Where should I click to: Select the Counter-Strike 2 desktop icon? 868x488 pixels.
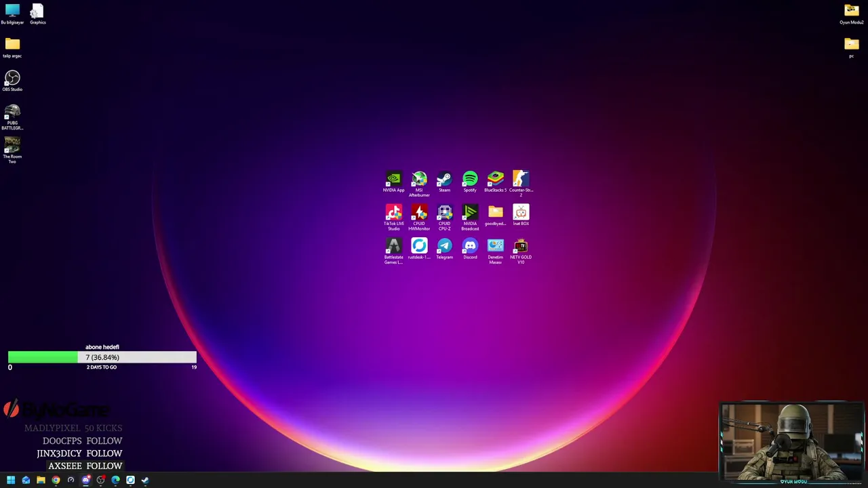click(521, 184)
